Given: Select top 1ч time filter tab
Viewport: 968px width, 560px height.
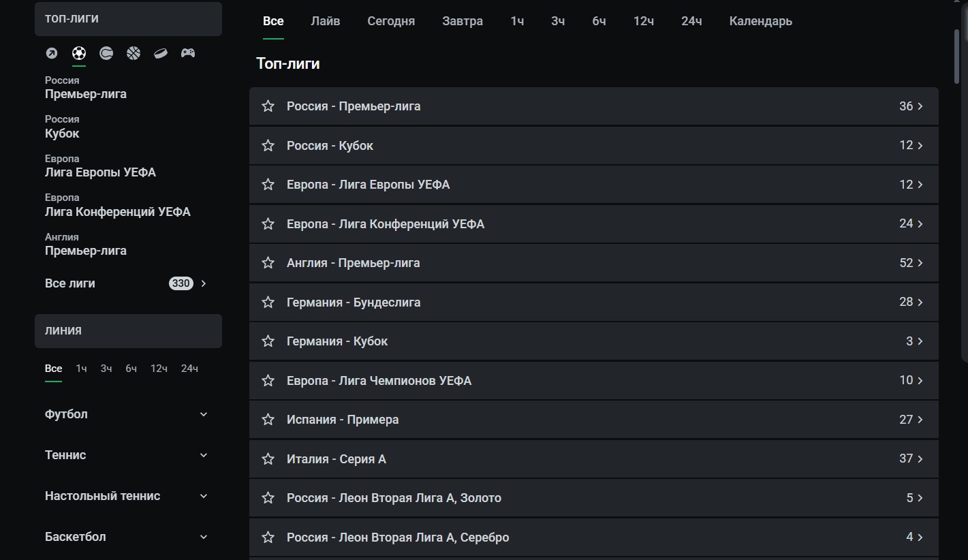Looking at the screenshot, I should (x=517, y=21).
